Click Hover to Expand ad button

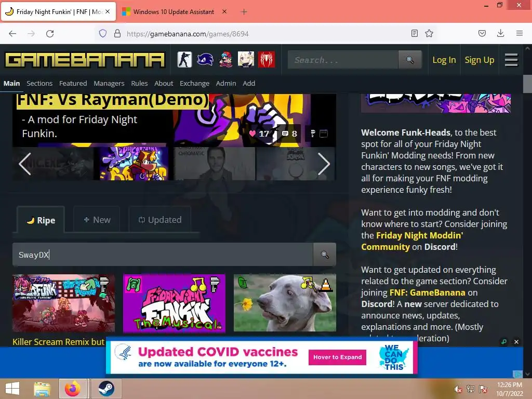(337, 357)
